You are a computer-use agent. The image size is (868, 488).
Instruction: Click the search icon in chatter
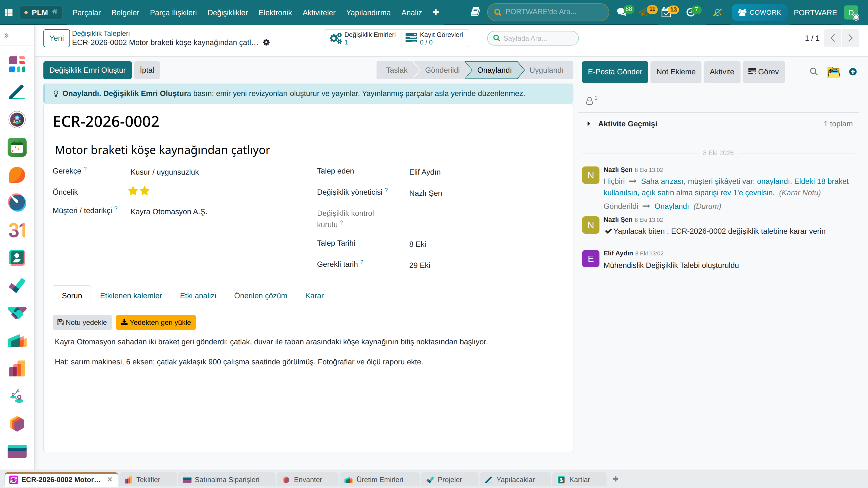coord(814,72)
